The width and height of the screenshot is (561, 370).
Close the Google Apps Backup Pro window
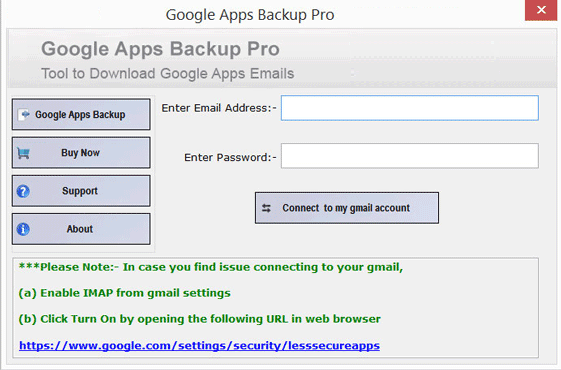(541, 10)
